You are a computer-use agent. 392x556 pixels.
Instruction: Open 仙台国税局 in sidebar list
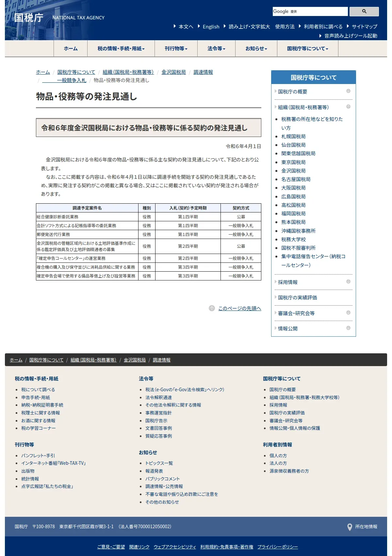tap(293, 145)
